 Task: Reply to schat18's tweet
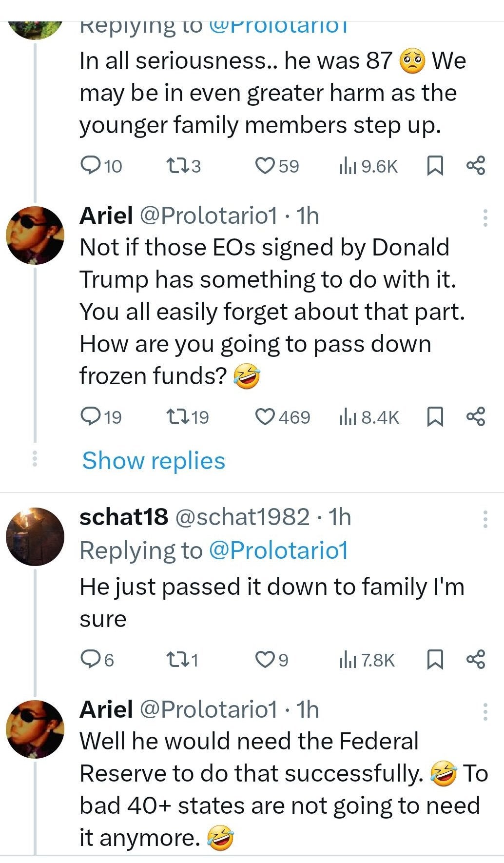pyautogui.click(x=90, y=660)
